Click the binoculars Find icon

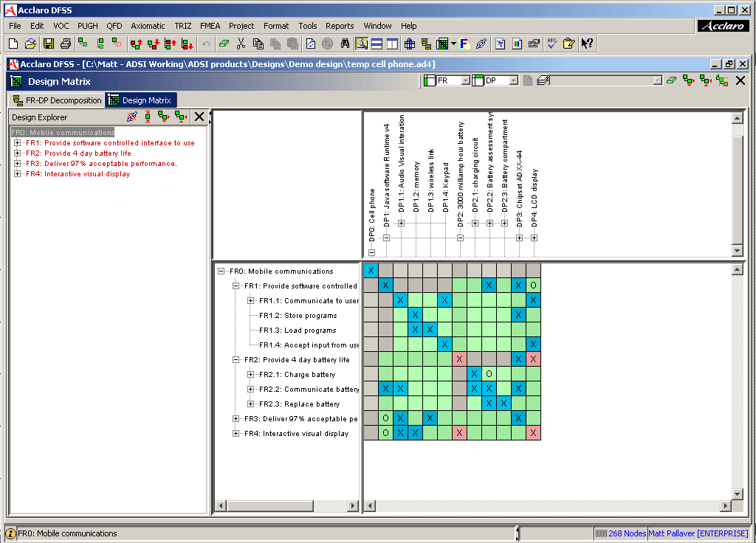click(344, 44)
